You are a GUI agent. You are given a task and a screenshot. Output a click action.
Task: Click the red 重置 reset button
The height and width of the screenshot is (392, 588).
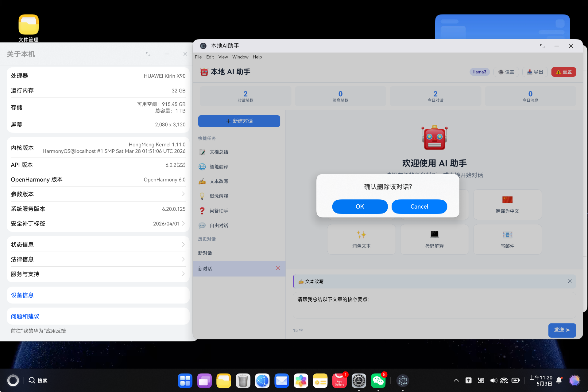(x=564, y=72)
